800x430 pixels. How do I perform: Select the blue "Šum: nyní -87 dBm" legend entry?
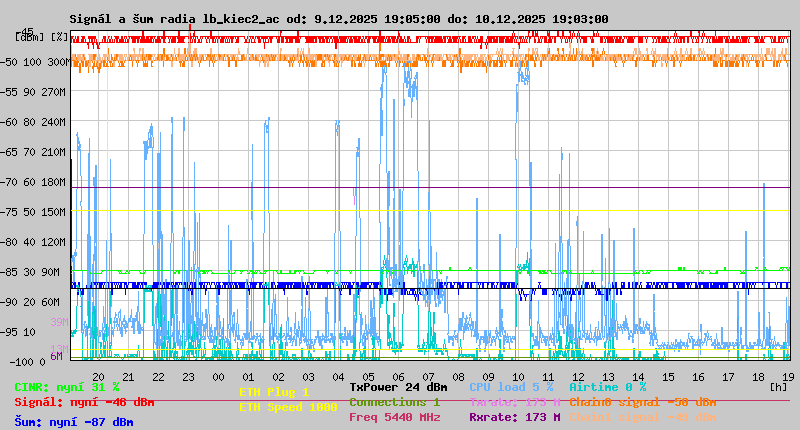(x=74, y=422)
